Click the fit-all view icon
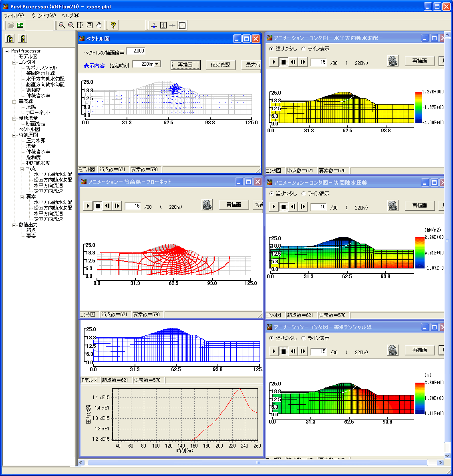Viewport: 453px width, 476px height. [81, 25]
